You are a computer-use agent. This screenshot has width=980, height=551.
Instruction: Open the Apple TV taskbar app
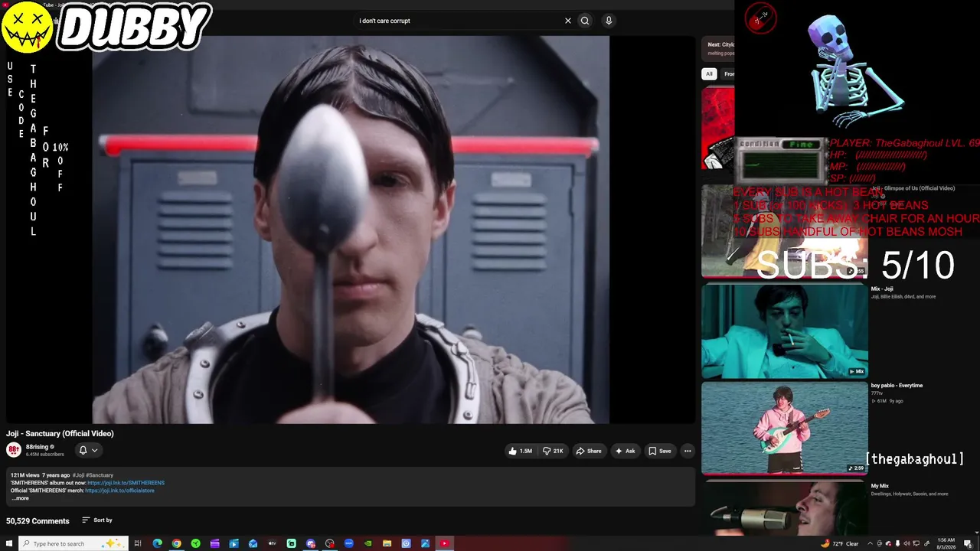(x=272, y=543)
